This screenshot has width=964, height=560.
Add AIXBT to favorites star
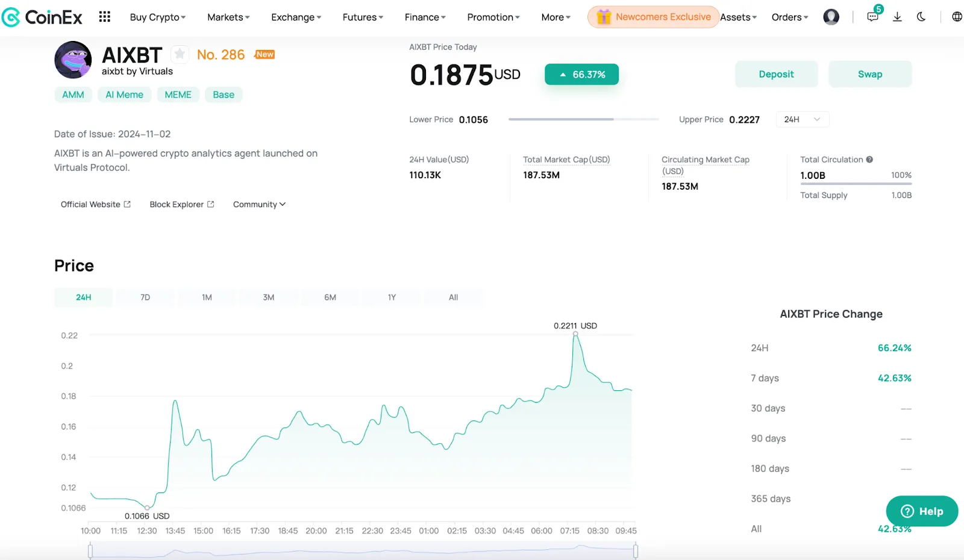[180, 54]
